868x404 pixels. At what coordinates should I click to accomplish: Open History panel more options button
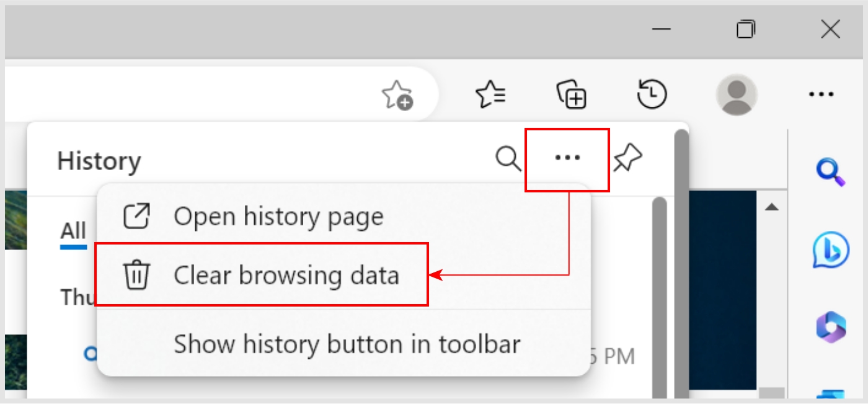coord(567,159)
